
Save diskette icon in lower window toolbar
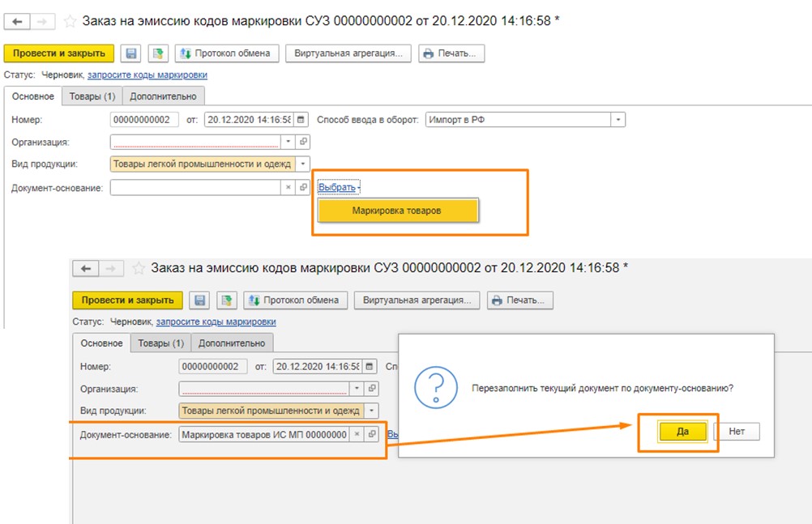(x=200, y=300)
